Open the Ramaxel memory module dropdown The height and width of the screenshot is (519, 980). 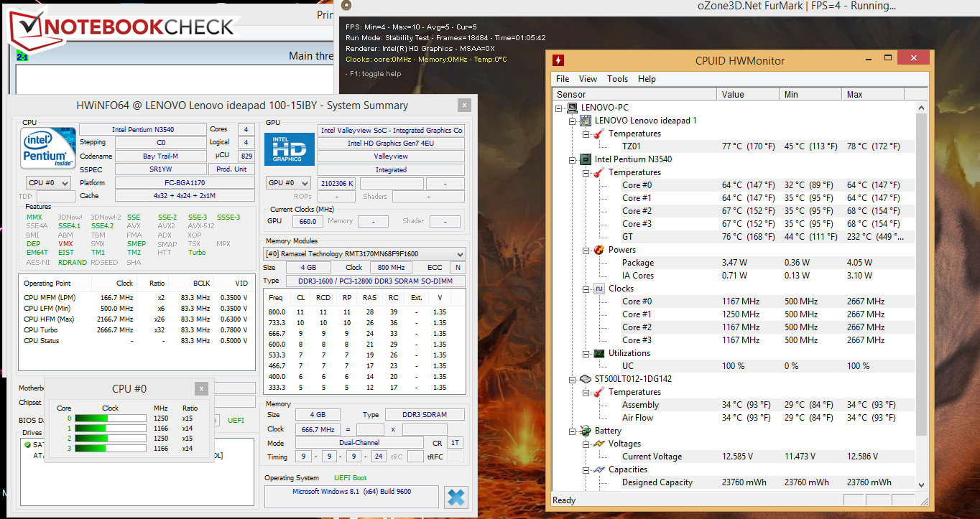click(364, 254)
